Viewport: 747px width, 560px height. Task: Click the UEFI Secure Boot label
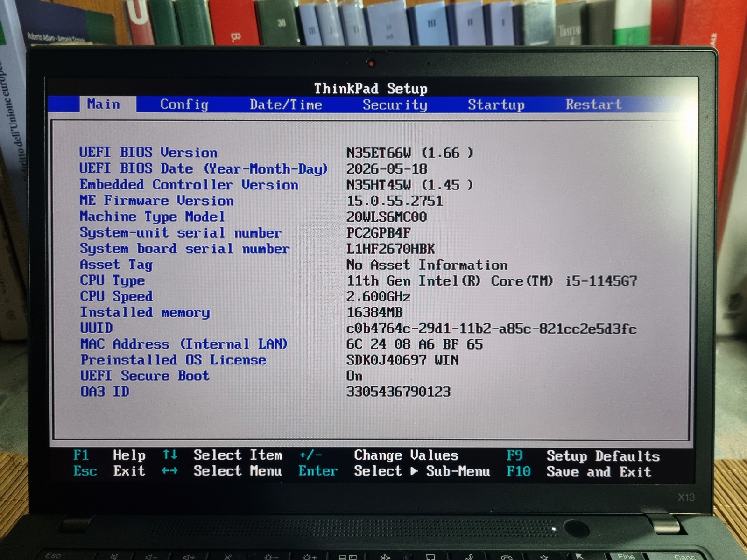tap(145, 376)
